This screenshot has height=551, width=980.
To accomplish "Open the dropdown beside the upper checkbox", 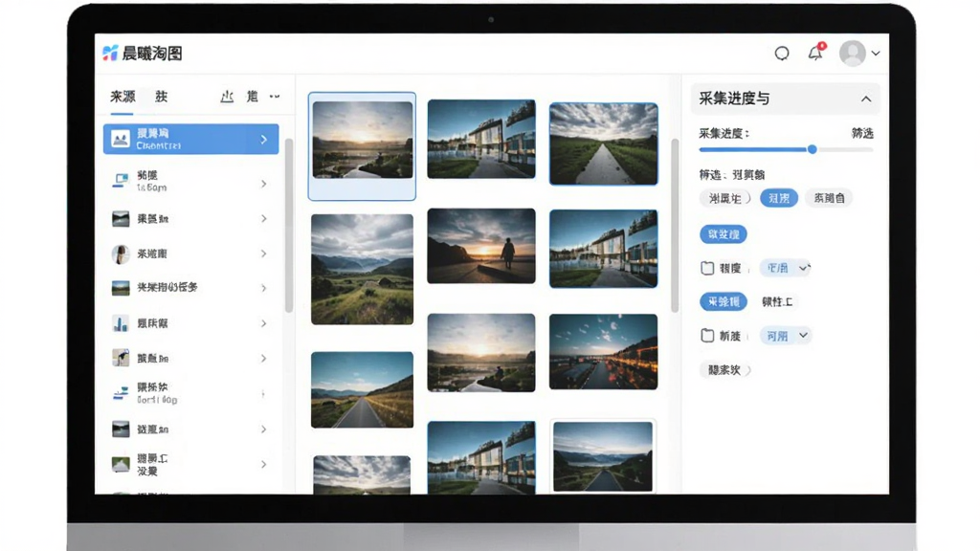I will 786,268.
